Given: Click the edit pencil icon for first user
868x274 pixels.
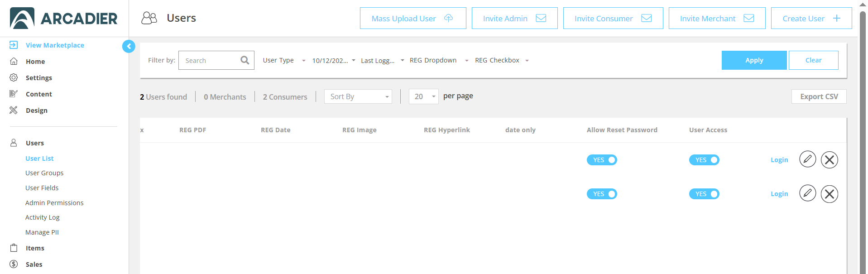Looking at the screenshot, I should pyautogui.click(x=807, y=159).
